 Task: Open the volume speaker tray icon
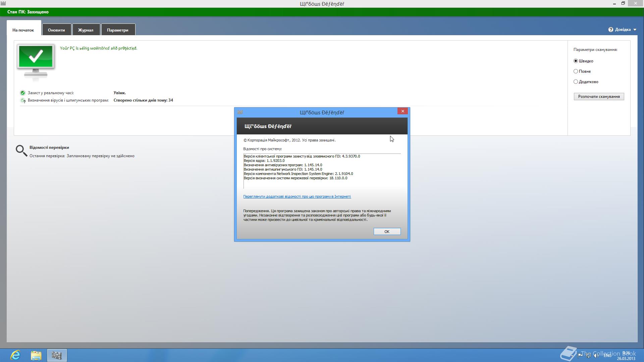pyautogui.click(x=596, y=355)
